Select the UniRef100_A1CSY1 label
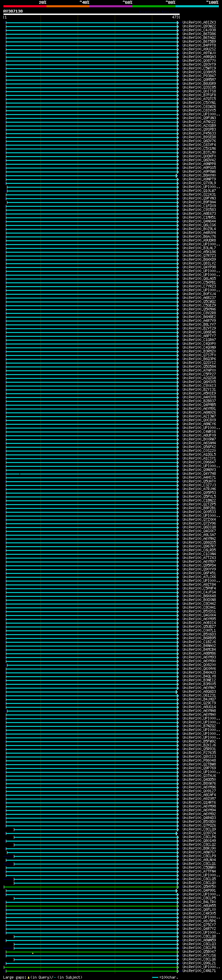Screen dimensions: 222x980 pos(199,458)
